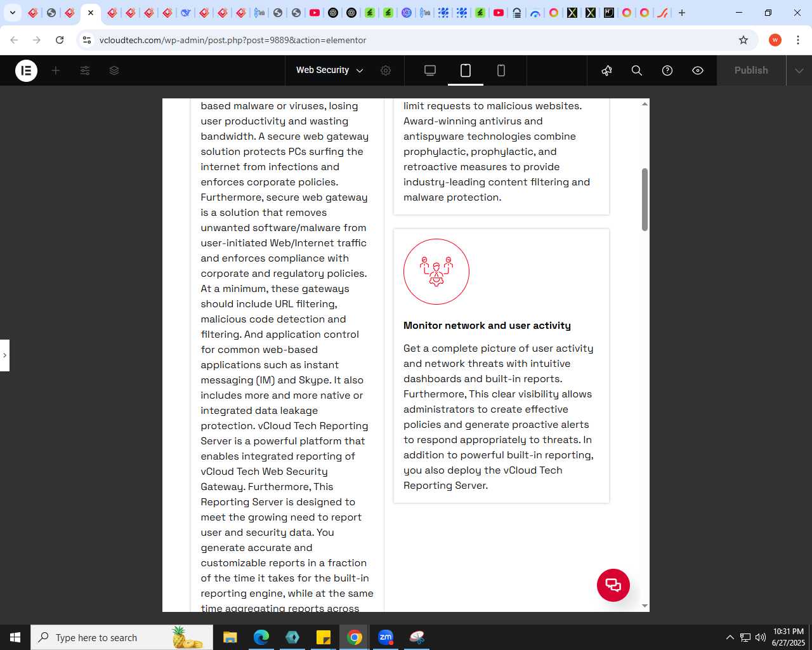Open the Elementor logo menu

coord(26,70)
